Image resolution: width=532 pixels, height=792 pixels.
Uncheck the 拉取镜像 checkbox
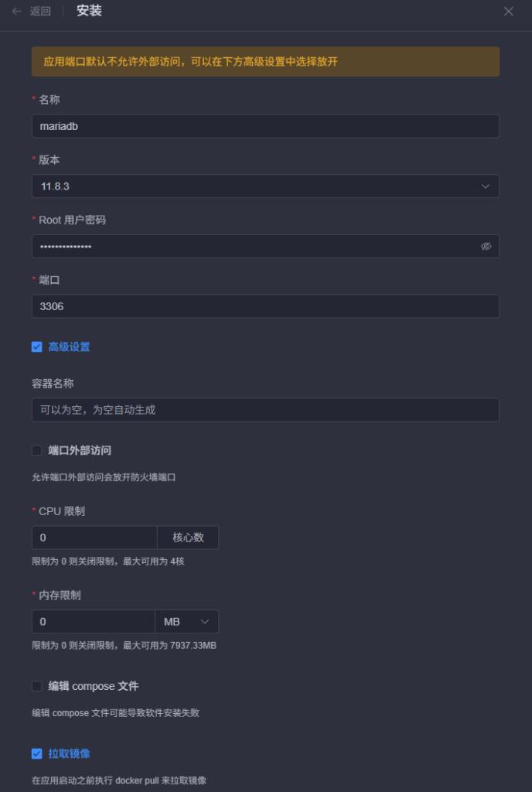tap(36, 753)
